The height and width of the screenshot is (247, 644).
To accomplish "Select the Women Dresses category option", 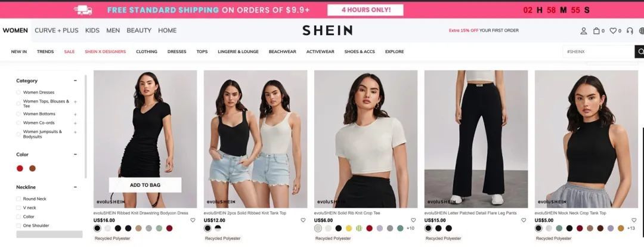I will (x=35, y=92).
